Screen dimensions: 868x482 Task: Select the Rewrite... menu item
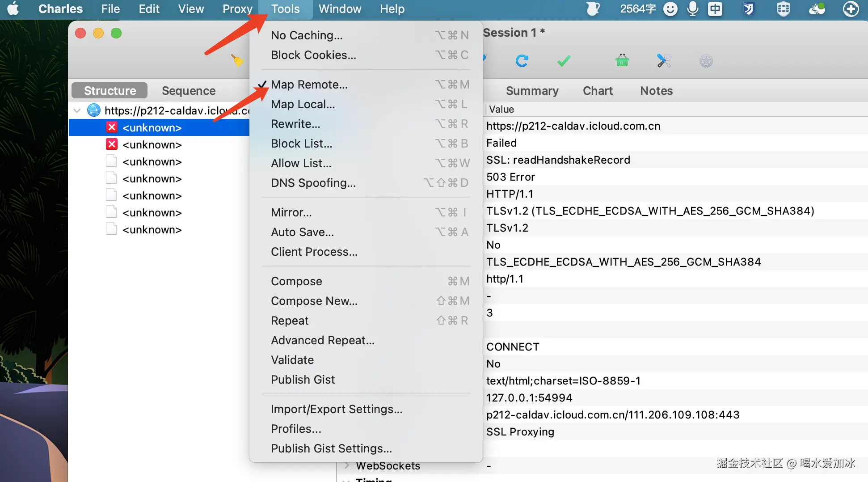coord(366,124)
